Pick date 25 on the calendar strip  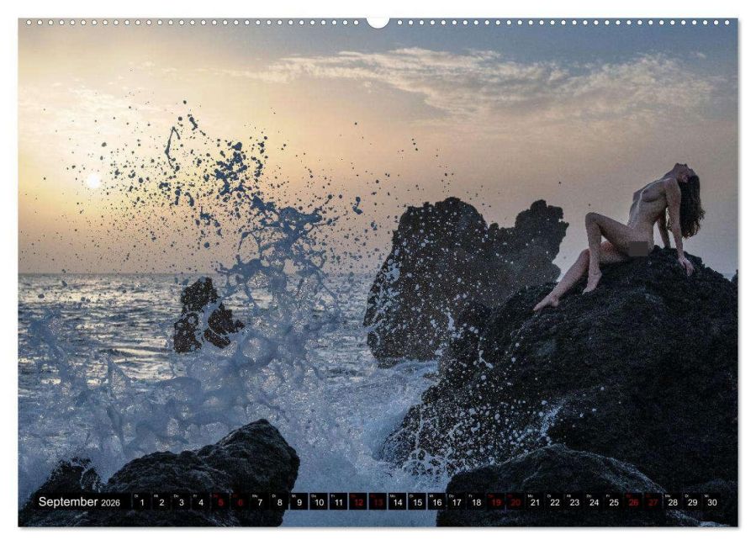tap(614, 501)
